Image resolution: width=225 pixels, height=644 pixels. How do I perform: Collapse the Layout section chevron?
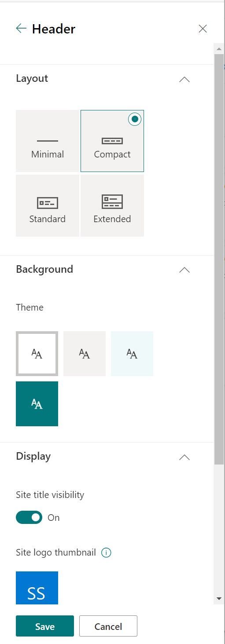[184, 80]
